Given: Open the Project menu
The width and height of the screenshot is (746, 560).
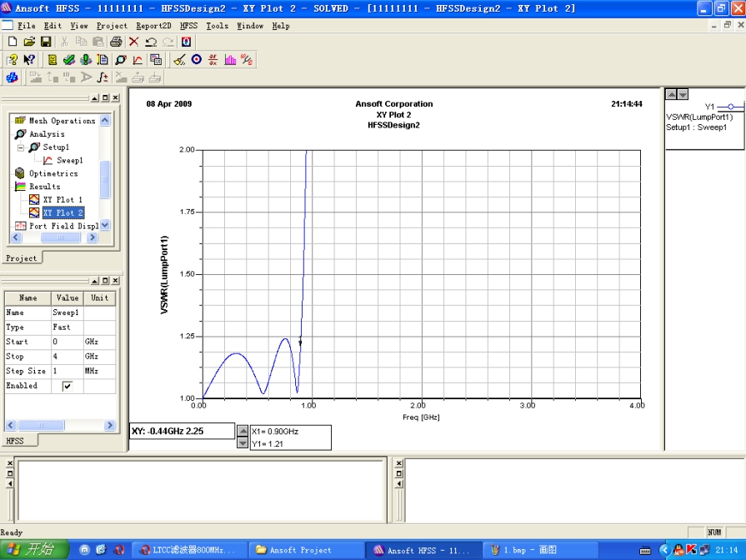Looking at the screenshot, I should click(x=112, y=26).
